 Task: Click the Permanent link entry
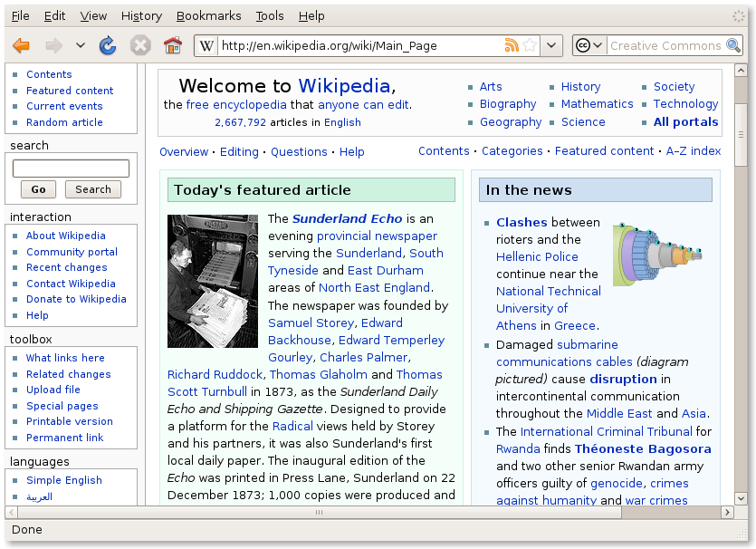pos(64,438)
